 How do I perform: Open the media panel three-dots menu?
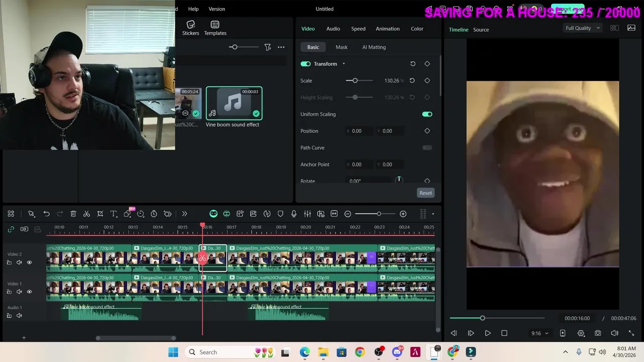281,47
